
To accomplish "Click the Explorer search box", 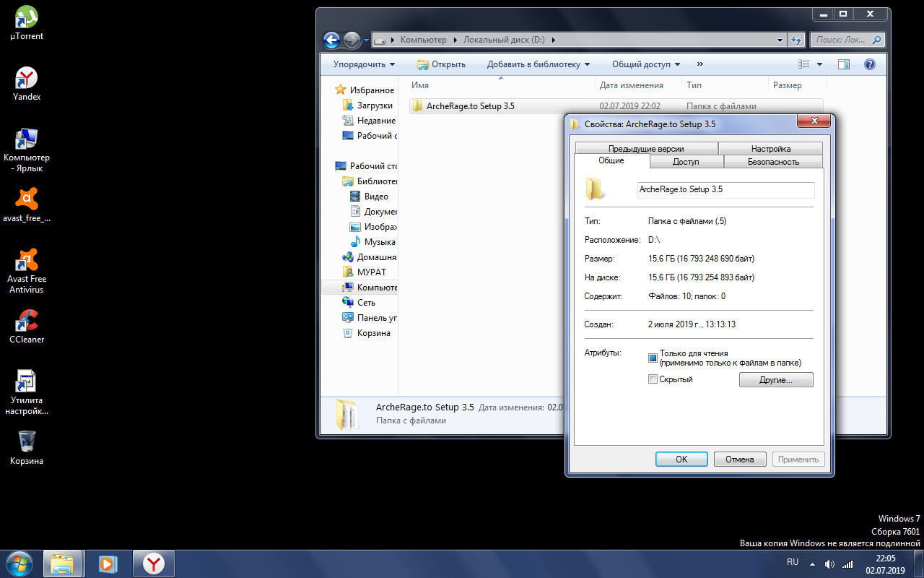I will point(847,40).
